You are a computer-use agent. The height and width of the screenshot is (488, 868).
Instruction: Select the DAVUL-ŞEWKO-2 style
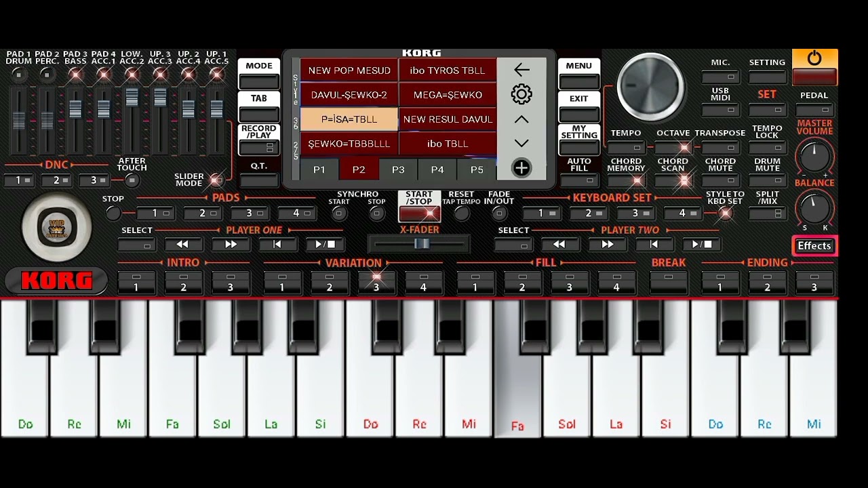[349, 95]
